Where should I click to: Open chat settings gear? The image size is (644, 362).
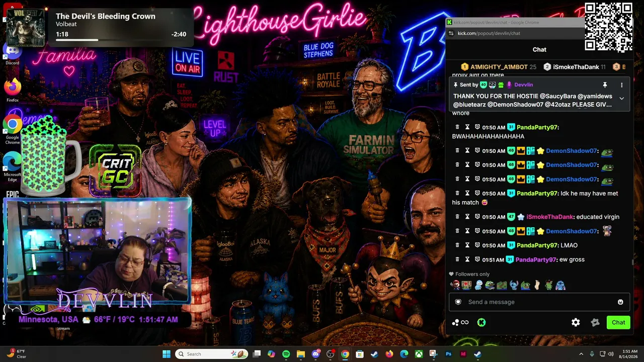point(576,322)
